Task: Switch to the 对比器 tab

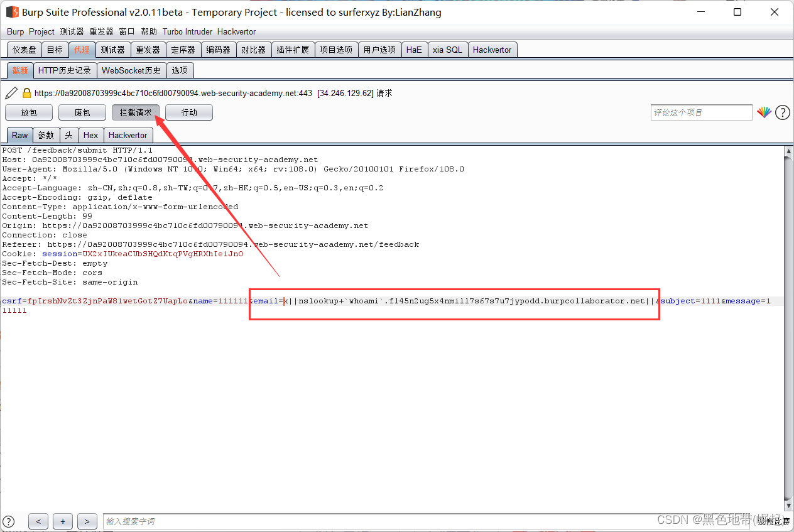Action: (x=254, y=50)
